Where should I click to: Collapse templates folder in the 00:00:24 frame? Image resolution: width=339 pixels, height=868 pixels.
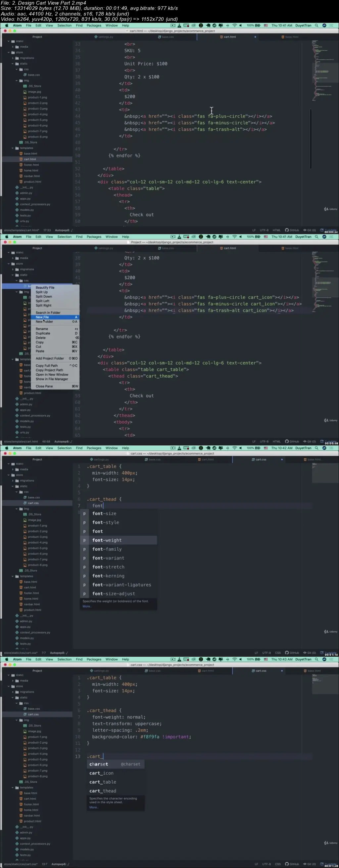(13, 148)
